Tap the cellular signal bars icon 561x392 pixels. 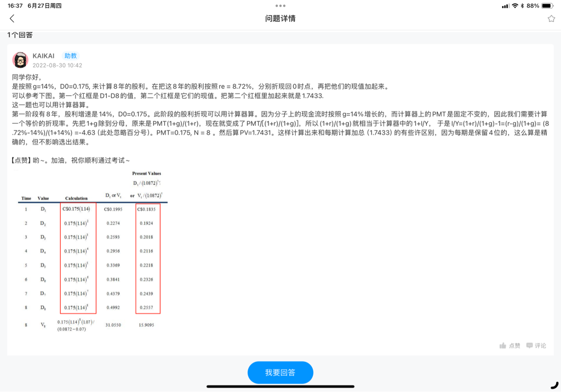pos(505,6)
